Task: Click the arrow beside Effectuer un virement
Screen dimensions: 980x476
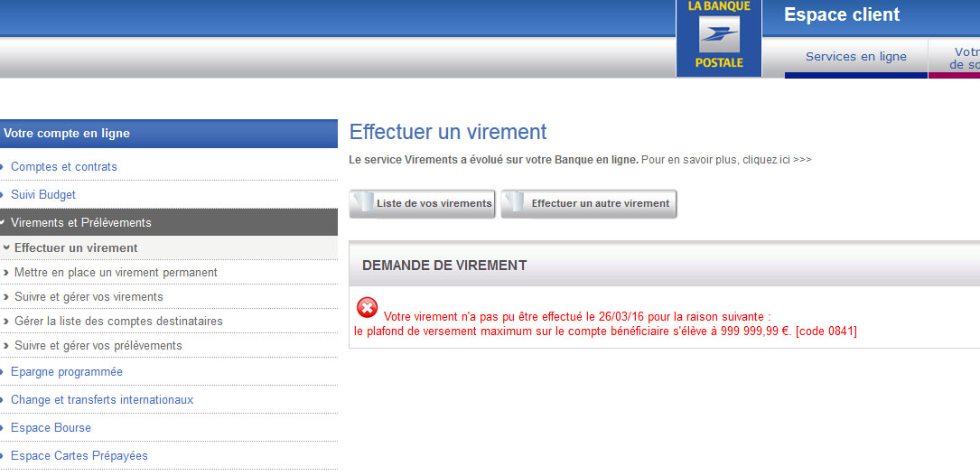Action: (6, 248)
